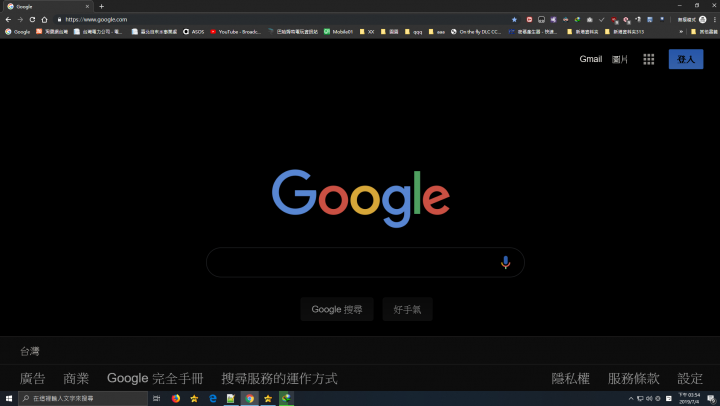Show more bookmarks with the chevron
This screenshot has width=720, height=406.
coord(681,32)
